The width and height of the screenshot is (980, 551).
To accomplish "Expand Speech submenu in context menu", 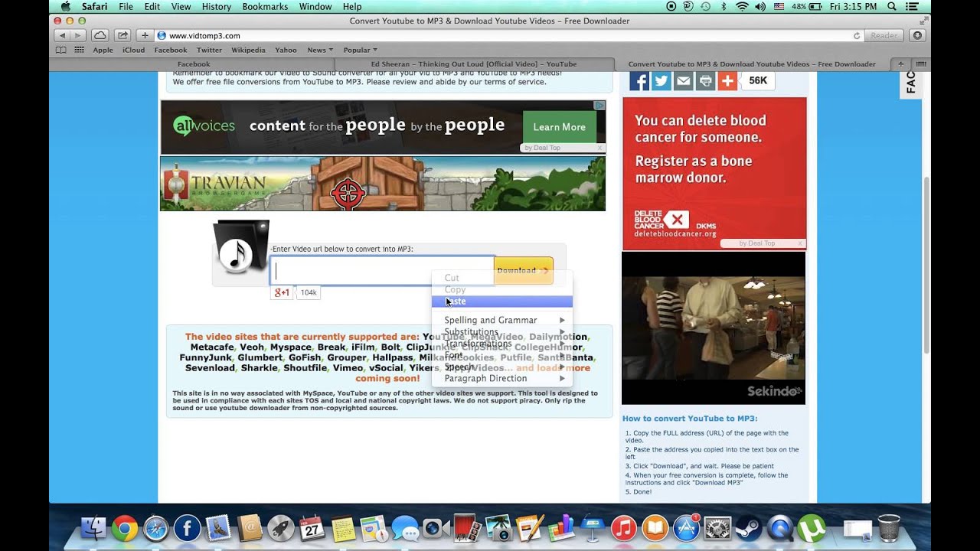I will [502, 367].
